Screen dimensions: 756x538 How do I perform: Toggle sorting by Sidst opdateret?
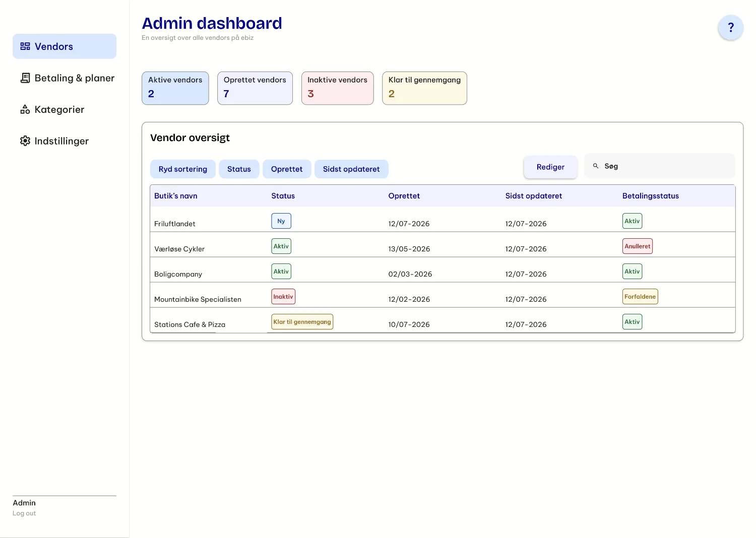(351, 169)
